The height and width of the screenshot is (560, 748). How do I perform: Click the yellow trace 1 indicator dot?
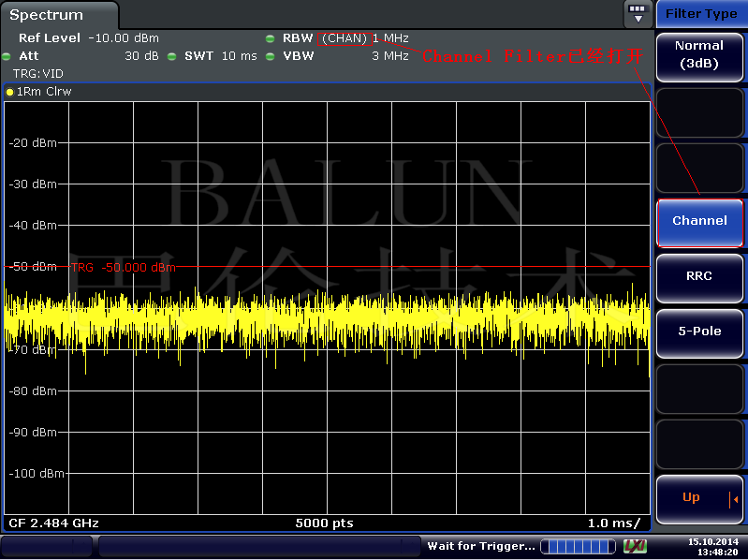9,92
